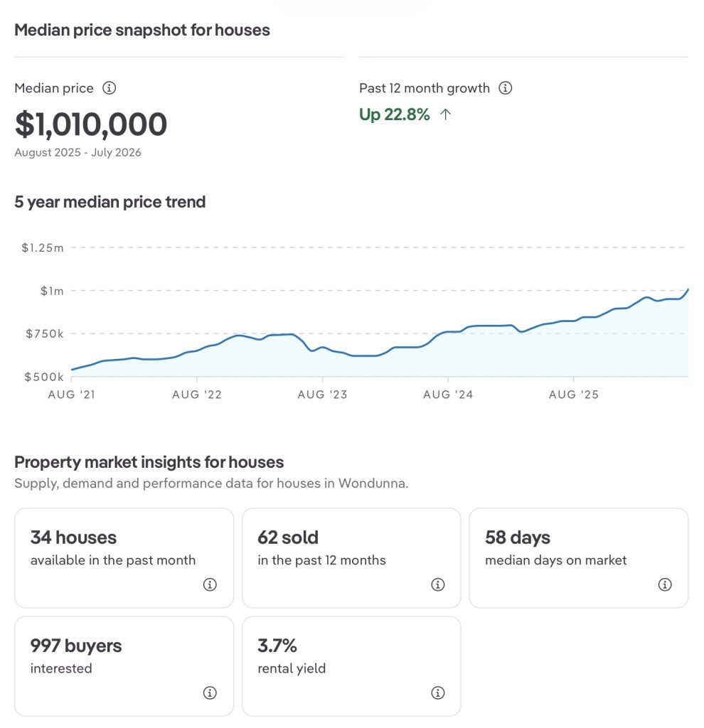704x728 pixels.
Task: Open the 58 days median card
Action: (579, 557)
